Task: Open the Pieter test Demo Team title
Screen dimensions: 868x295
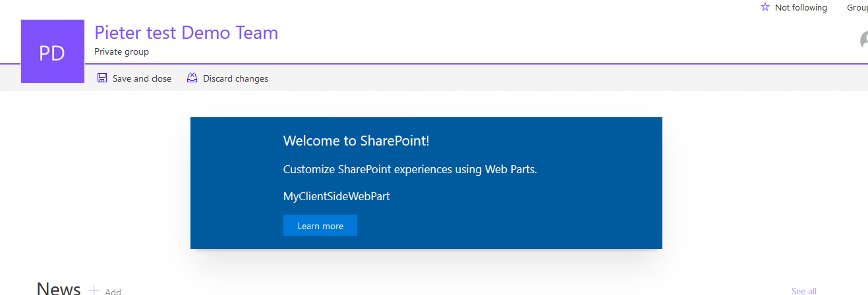Action: click(x=187, y=32)
